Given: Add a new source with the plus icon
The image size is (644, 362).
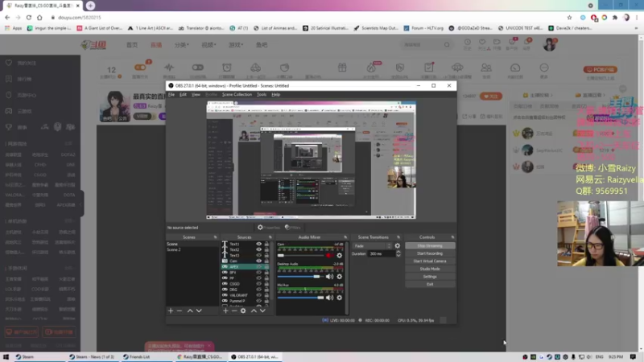Looking at the screenshot, I should [225, 311].
